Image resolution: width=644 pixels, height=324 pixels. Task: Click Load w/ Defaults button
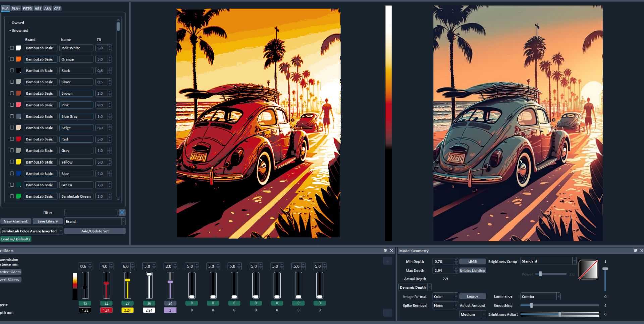(x=16, y=239)
